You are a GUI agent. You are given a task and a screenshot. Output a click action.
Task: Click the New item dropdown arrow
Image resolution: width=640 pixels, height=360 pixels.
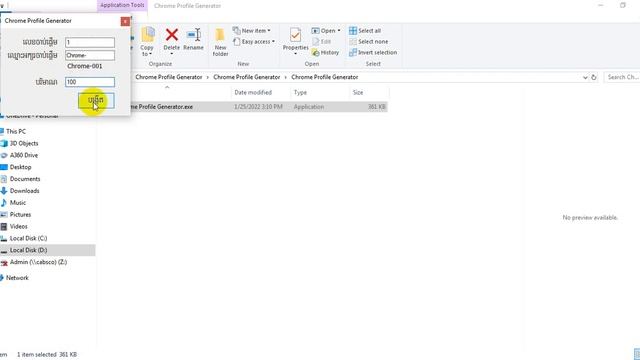(x=269, y=31)
